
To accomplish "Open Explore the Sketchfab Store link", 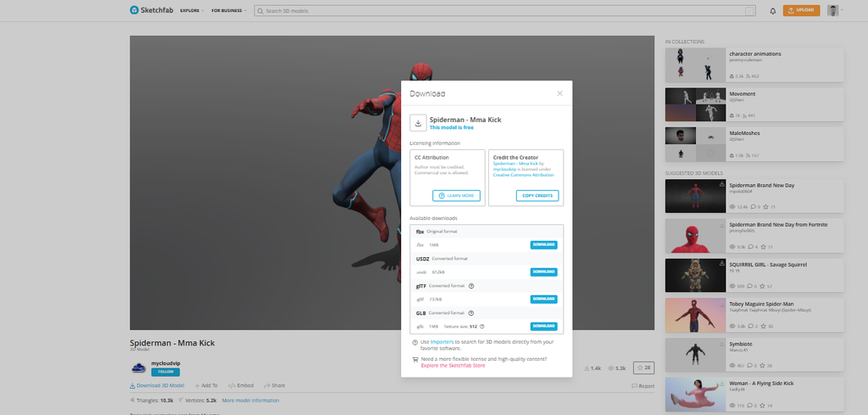I will 453,366.
